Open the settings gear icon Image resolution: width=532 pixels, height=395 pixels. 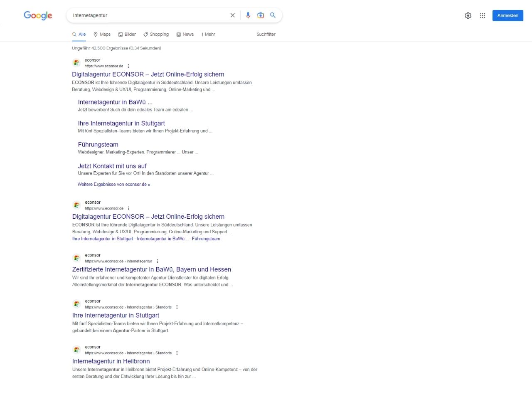coord(468,15)
